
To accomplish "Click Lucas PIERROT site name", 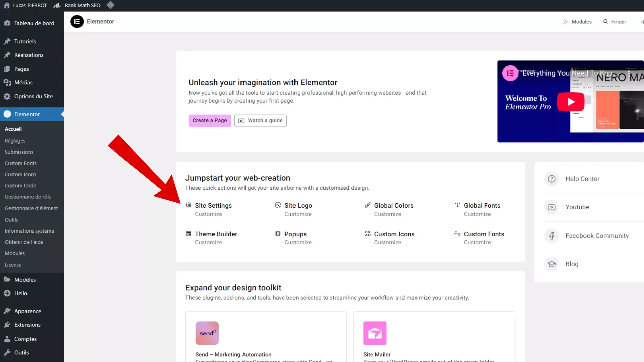I will (30, 5).
